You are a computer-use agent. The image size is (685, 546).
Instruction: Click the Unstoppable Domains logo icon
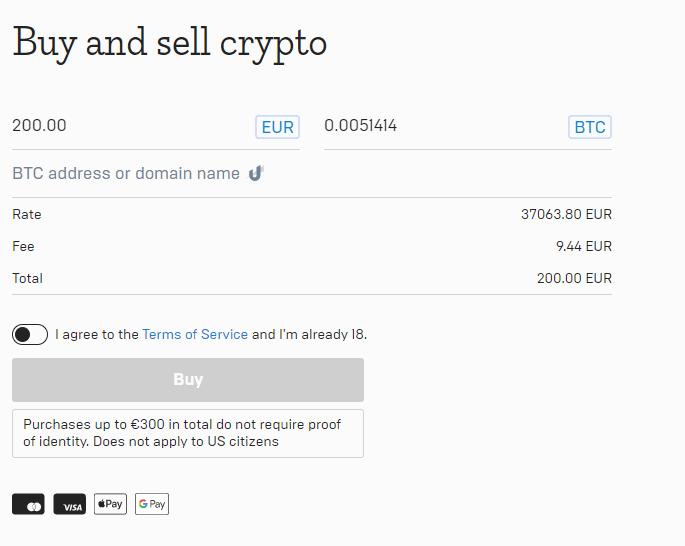point(256,173)
